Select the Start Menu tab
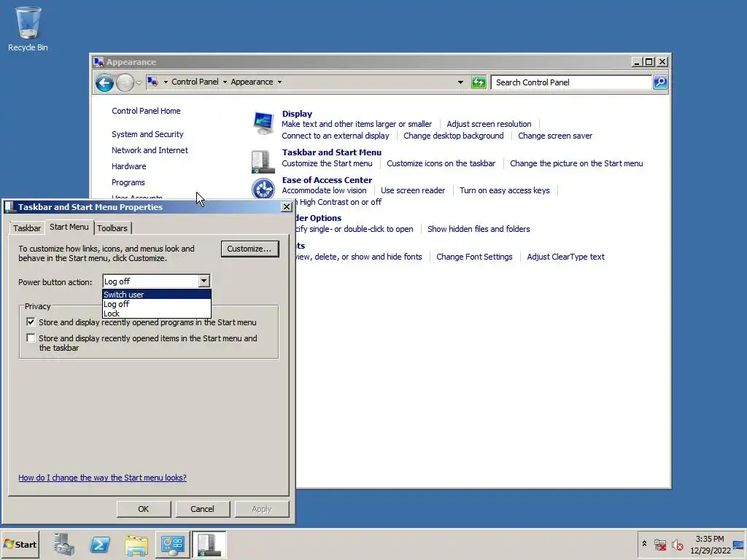Image resolution: width=747 pixels, height=560 pixels. [x=69, y=227]
